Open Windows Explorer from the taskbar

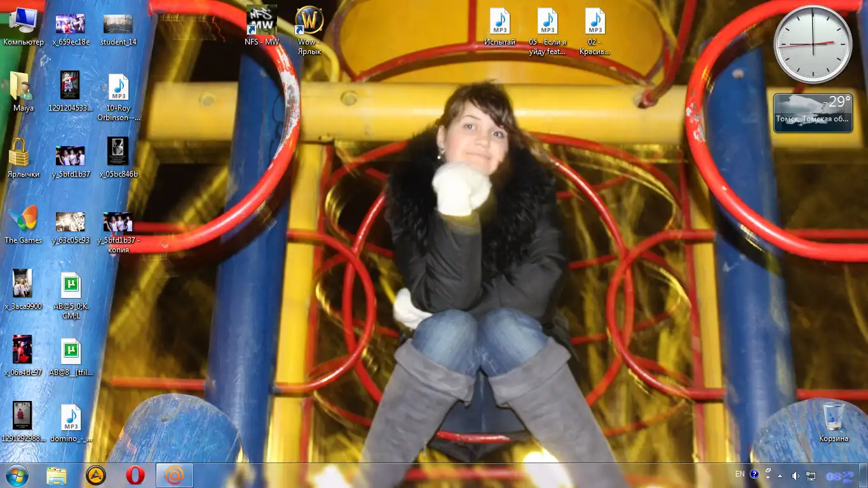(57, 475)
